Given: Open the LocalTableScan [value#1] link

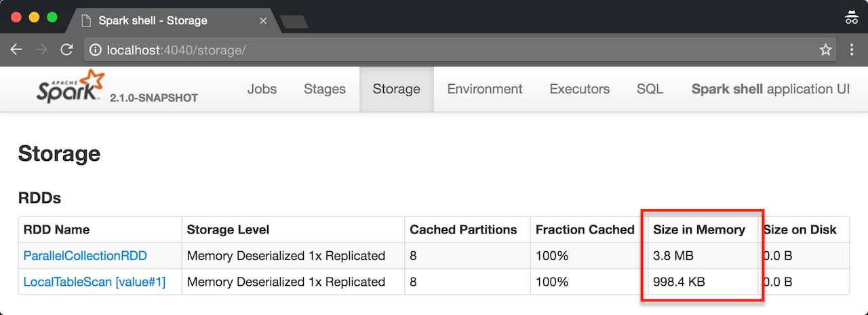Looking at the screenshot, I should [94, 281].
